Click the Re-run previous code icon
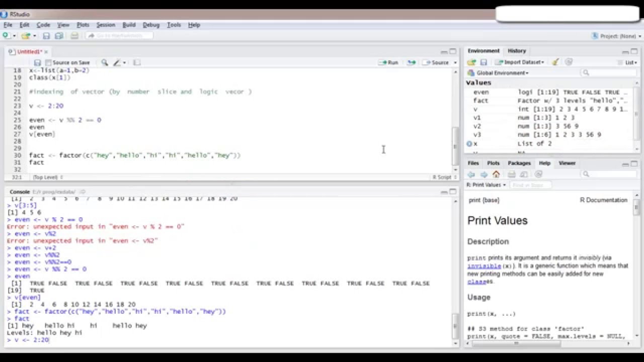The image size is (644, 362). click(412, 63)
